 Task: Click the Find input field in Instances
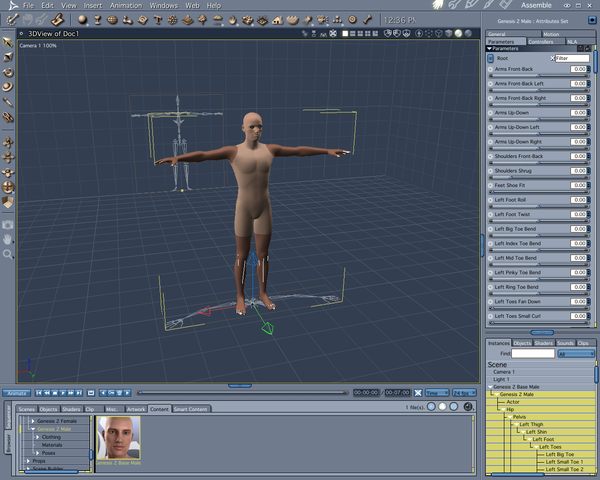coord(533,354)
